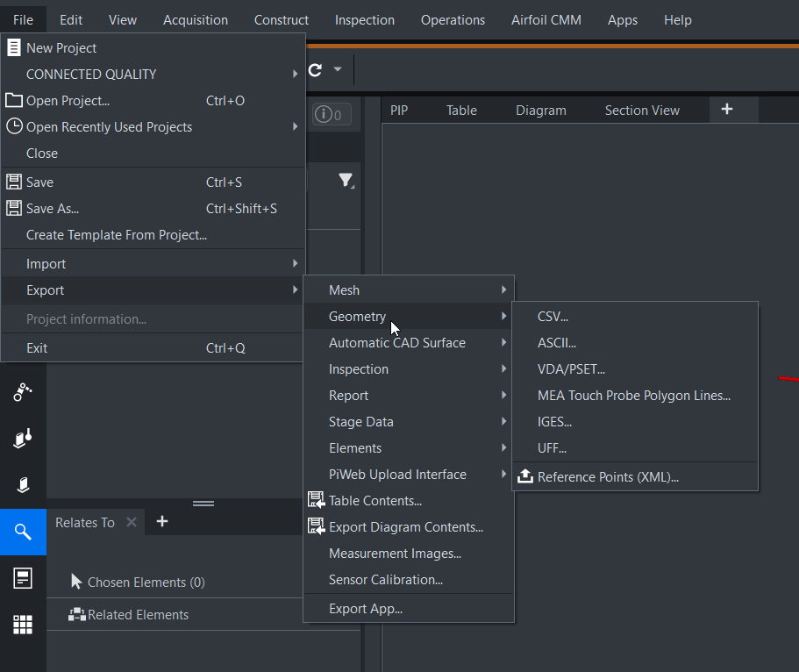Add new tab next to Relates To

tap(161, 521)
